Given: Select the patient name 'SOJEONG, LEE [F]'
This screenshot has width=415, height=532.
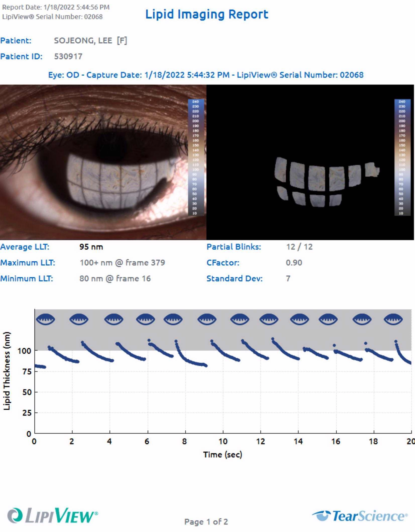Looking at the screenshot, I should click(x=91, y=41).
